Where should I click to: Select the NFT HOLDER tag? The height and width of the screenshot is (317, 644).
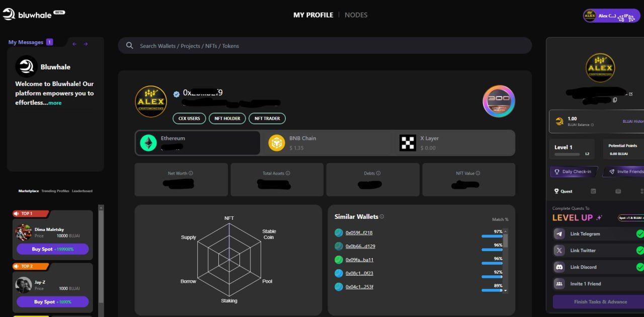pyautogui.click(x=227, y=118)
